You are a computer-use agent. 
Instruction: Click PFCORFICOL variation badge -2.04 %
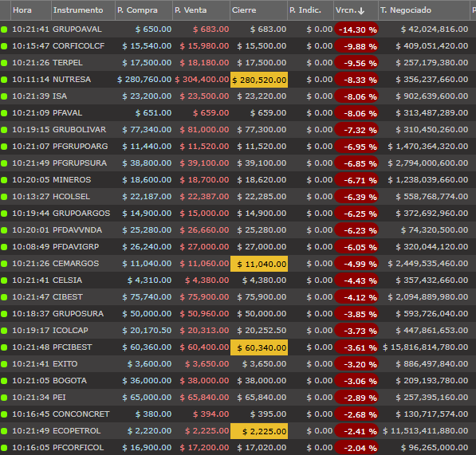(356, 448)
